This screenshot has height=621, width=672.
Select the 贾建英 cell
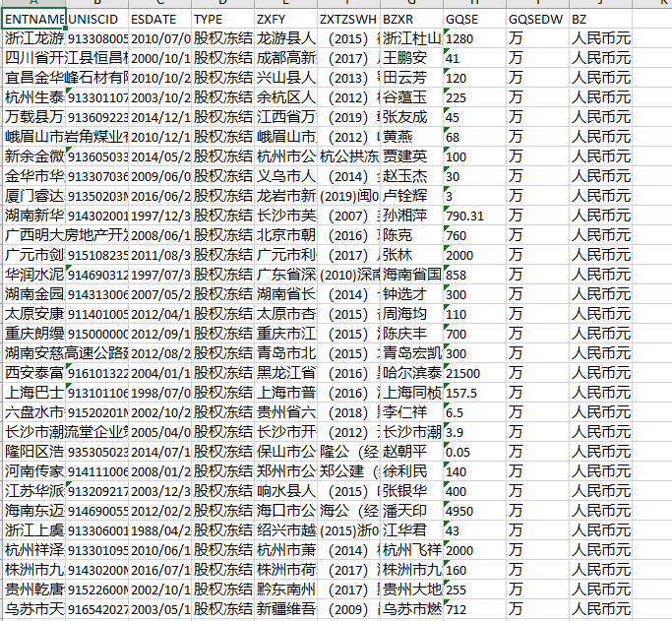pos(412,156)
